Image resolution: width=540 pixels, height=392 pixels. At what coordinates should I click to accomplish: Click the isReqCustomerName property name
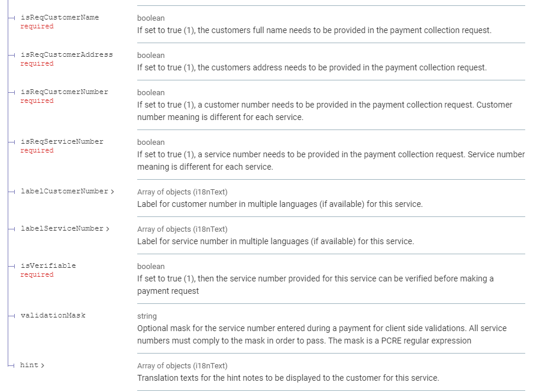(x=60, y=18)
